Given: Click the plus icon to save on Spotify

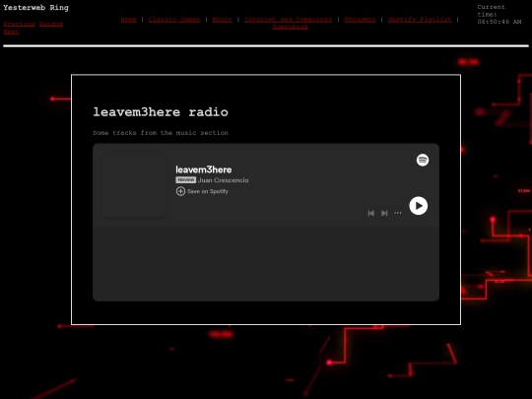Looking at the screenshot, I should pos(180,191).
